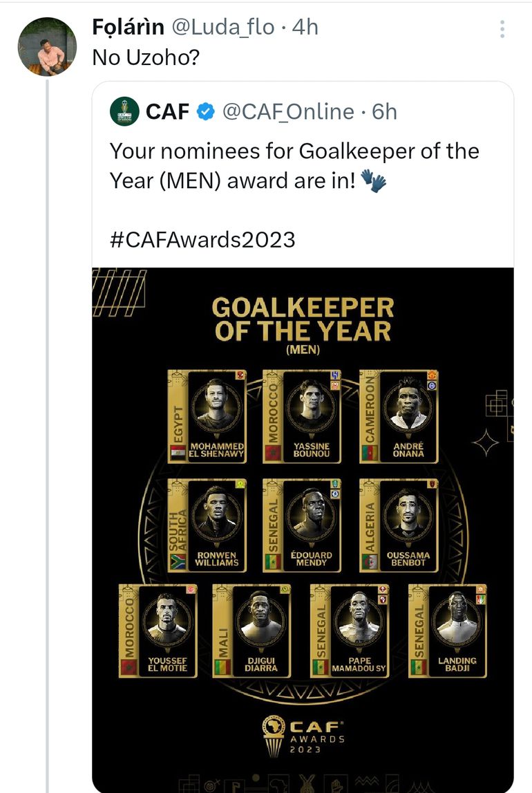The image size is (532, 793).
Task: Click the quoted tweet's 6h timestamp
Action: (x=384, y=112)
